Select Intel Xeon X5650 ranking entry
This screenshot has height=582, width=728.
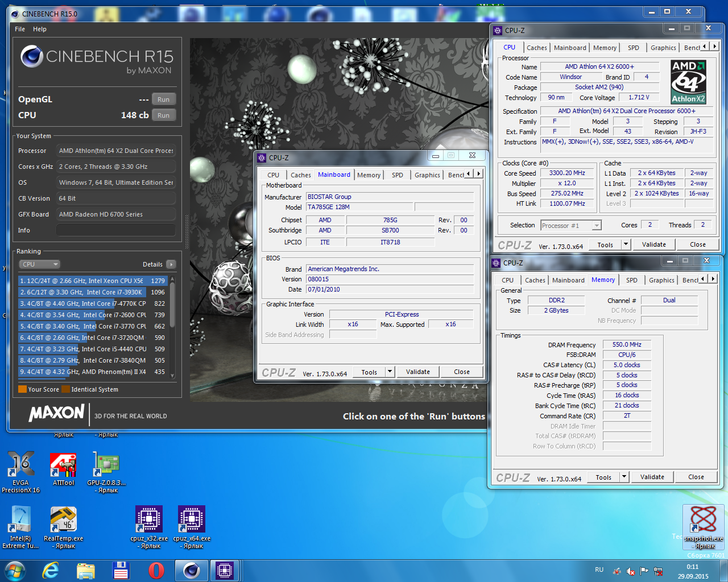[x=93, y=281]
